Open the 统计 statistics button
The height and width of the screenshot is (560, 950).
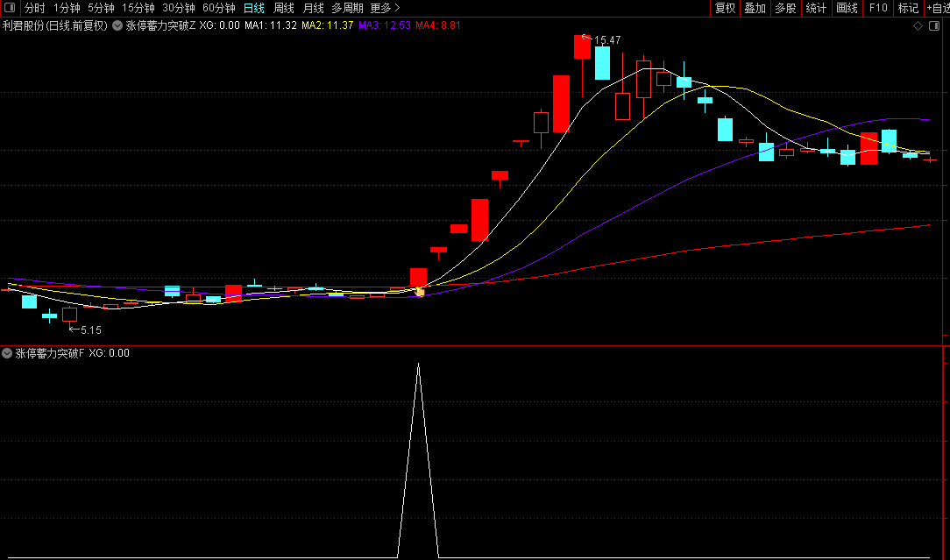[x=816, y=8]
